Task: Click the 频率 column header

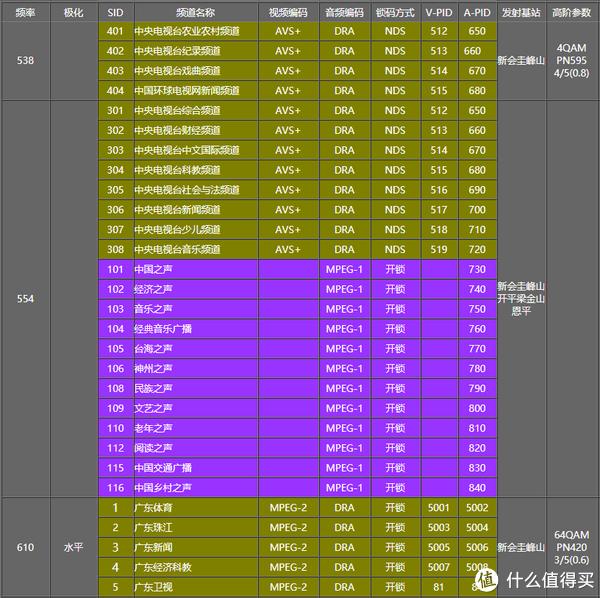Action: point(25,13)
